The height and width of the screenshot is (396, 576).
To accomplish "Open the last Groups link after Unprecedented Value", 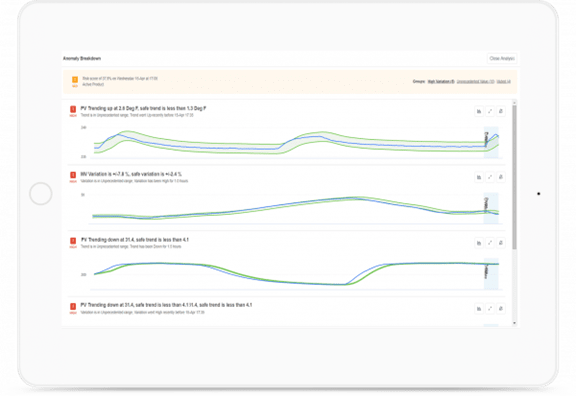I will [x=504, y=82].
